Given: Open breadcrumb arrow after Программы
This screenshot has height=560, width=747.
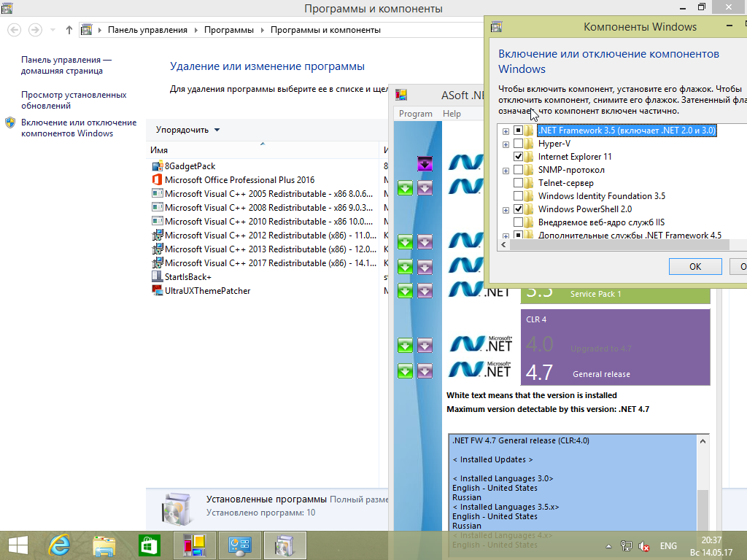Looking at the screenshot, I should pyautogui.click(x=263, y=30).
